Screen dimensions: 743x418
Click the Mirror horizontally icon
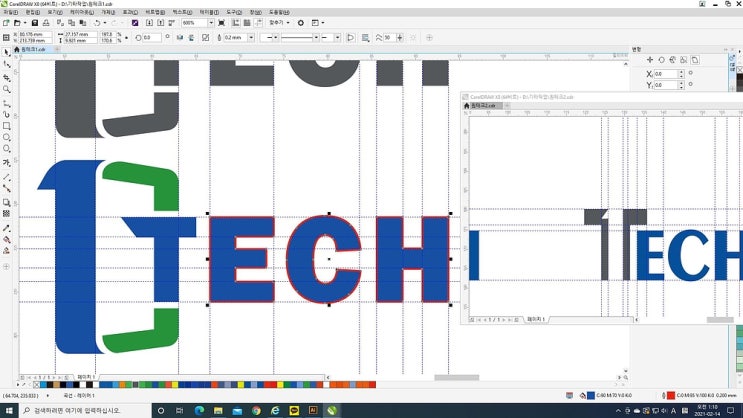[x=180, y=37]
